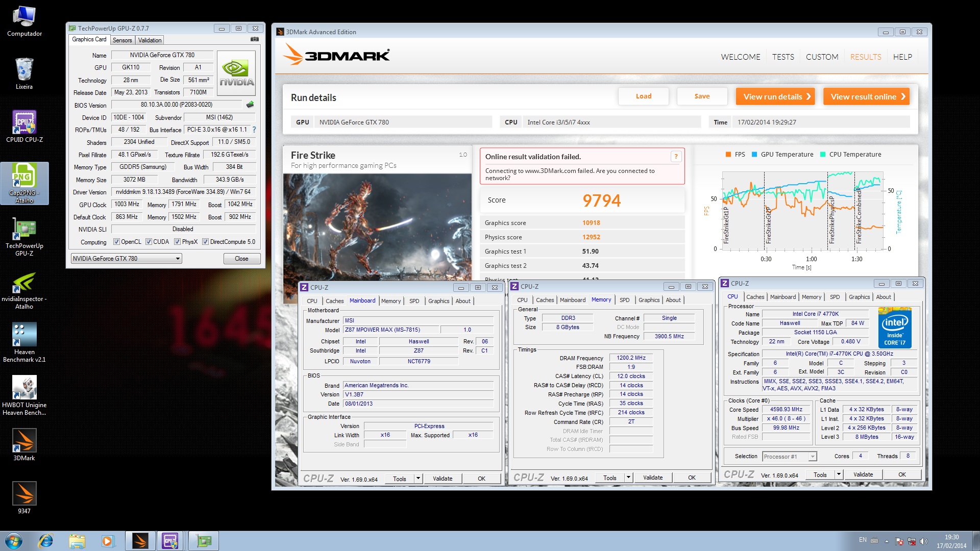Switch to GPU-Z taskbar item
Screen dimensions: 980x551
coord(204,541)
